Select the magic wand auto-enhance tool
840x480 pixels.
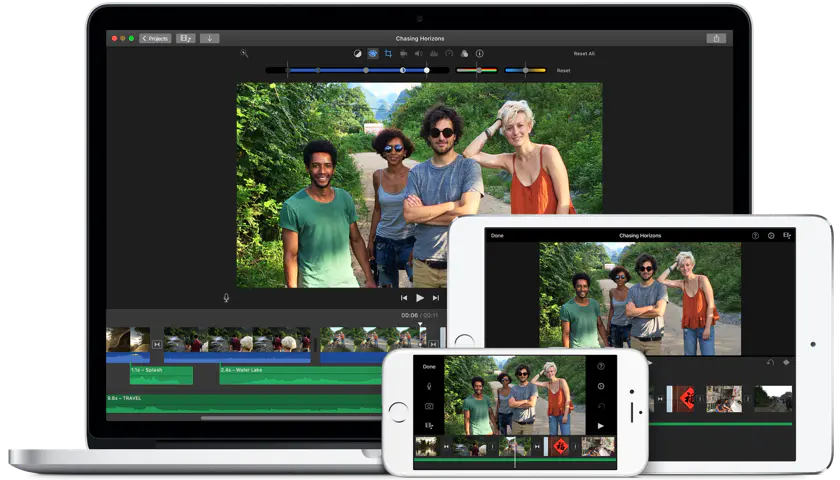point(244,53)
